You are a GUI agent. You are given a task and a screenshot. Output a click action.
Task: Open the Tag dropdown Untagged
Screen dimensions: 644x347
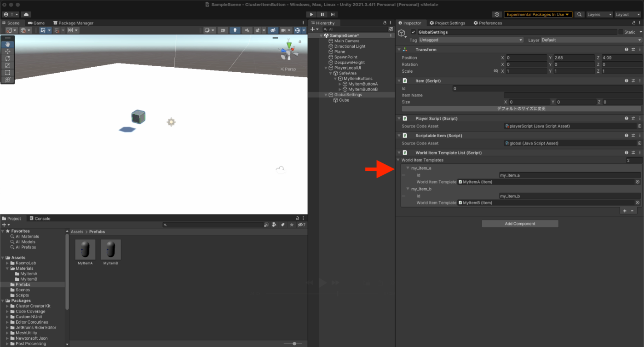(471, 40)
